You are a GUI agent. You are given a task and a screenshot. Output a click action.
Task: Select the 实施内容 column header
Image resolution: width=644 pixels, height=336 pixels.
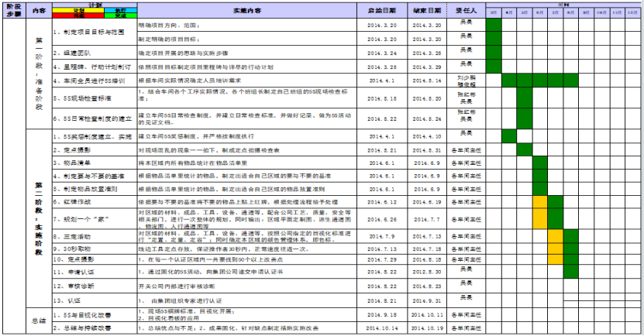tap(247, 10)
